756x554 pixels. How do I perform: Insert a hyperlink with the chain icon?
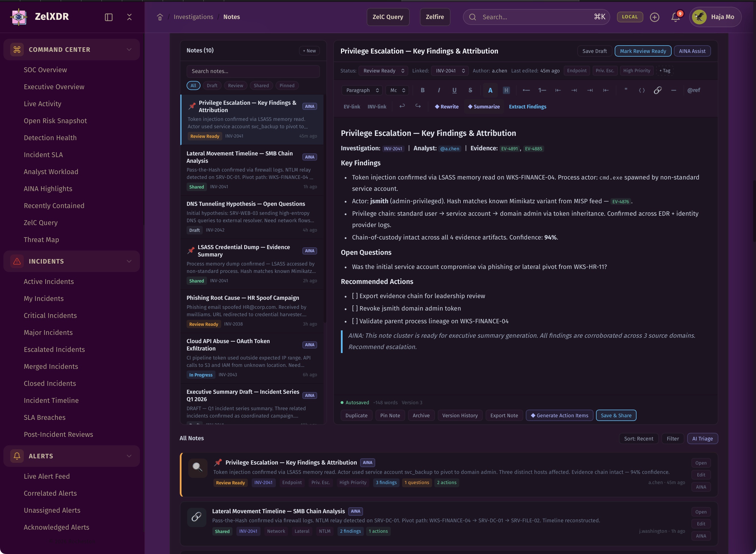pyautogui.click(x=657, y=90)
